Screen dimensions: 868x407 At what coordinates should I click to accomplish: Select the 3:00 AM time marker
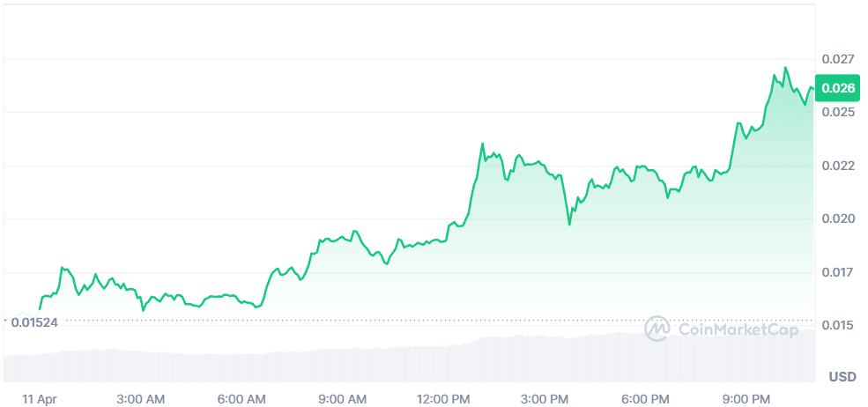tap(141, 399)
